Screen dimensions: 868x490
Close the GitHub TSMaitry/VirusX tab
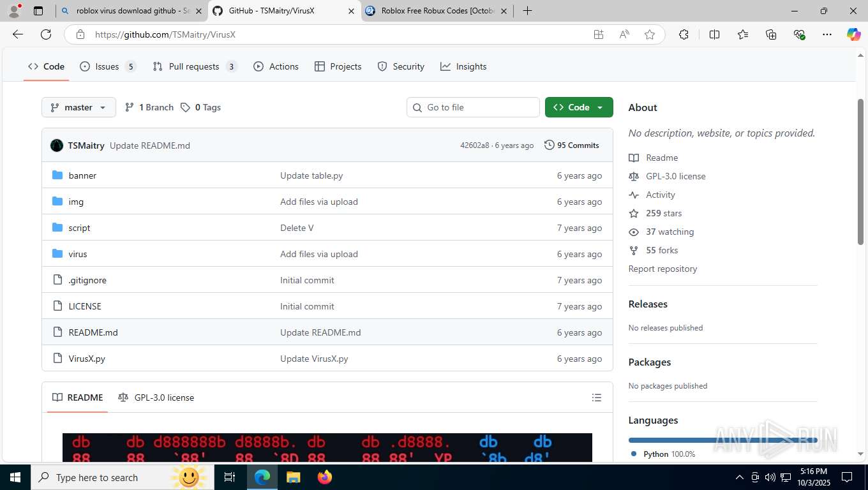point(351,11)
